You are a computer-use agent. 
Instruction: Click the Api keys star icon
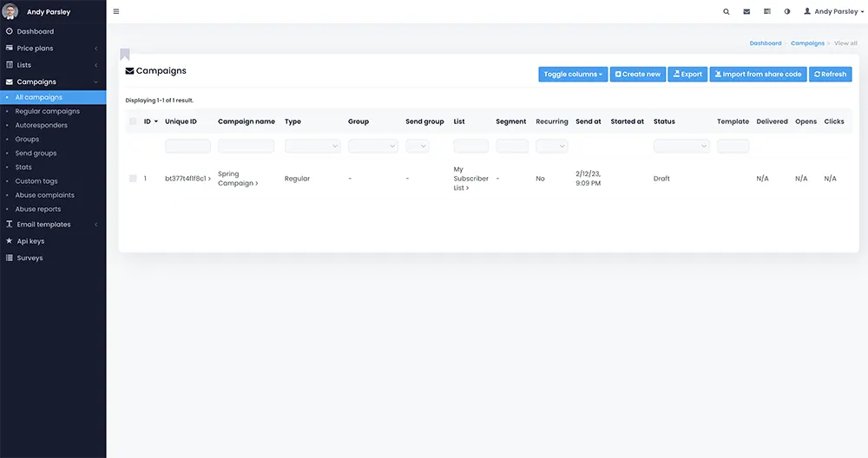9,241
